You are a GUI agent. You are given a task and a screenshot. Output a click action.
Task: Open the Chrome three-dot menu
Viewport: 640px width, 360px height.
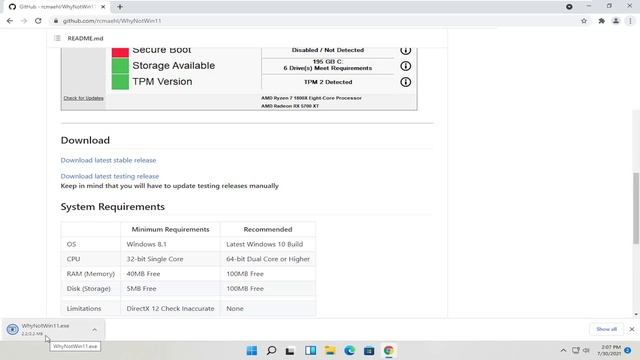coord(630,21)
